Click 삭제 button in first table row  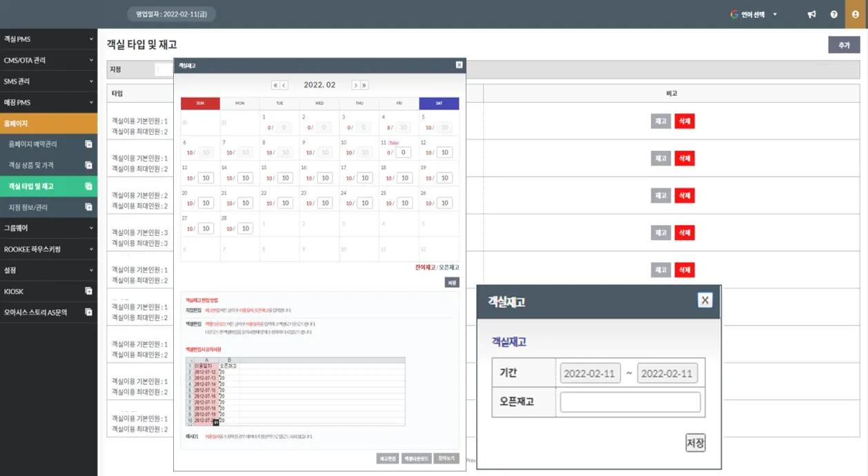click(x=684, y=121)
